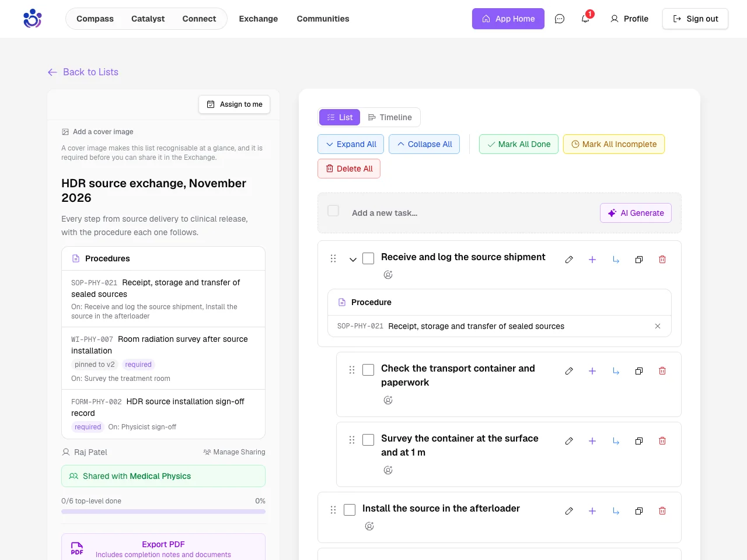This screenshot has height=560, width=747.
Task: Select the List view tab
Action: click(x=340, y=117)
